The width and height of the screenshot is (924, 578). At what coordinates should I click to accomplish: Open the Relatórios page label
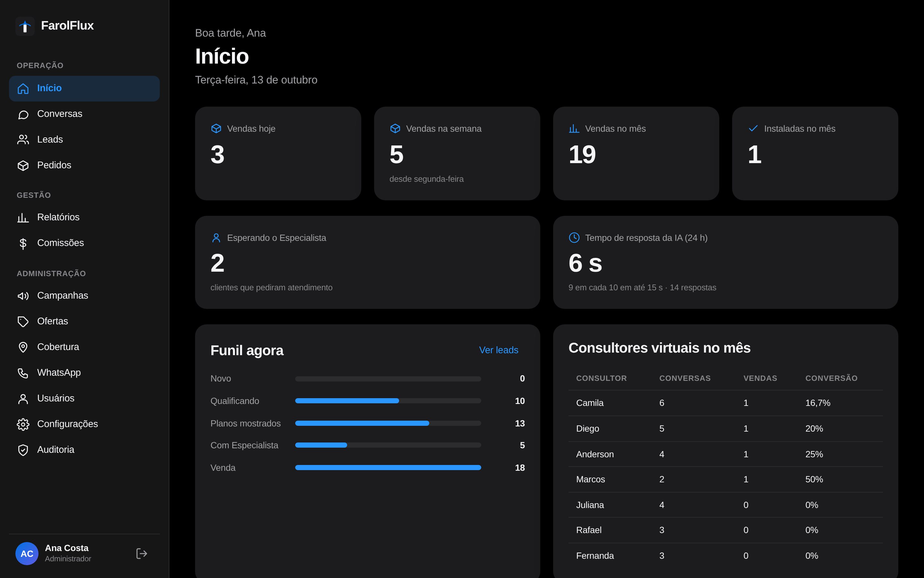58,217
